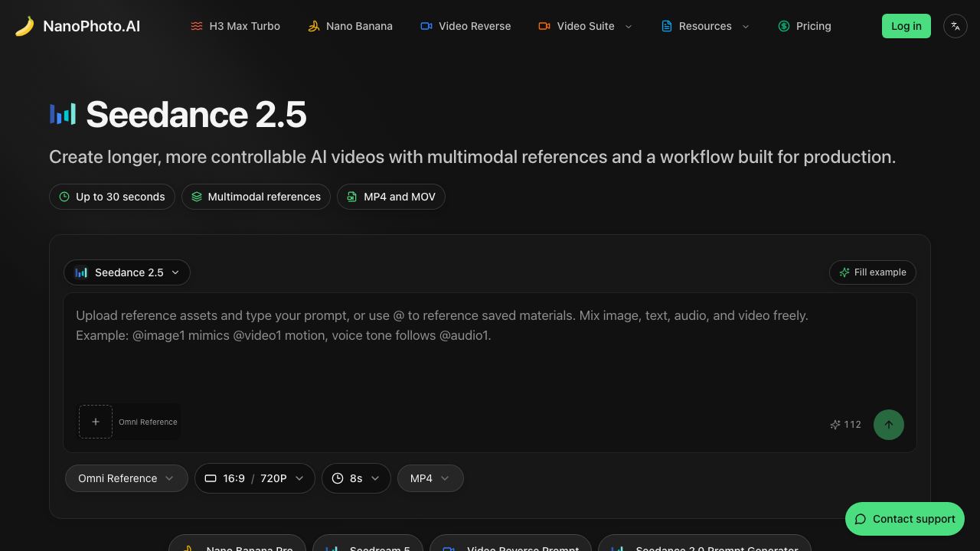Open the Seedance 2.5 model selector

pyautogui.click(x=127, y=272)
